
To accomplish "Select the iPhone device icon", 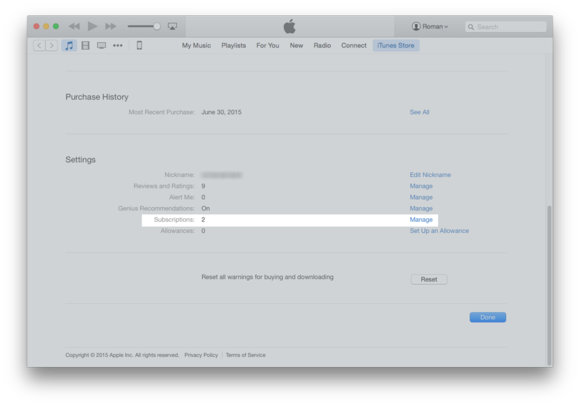I will (139, 45).
